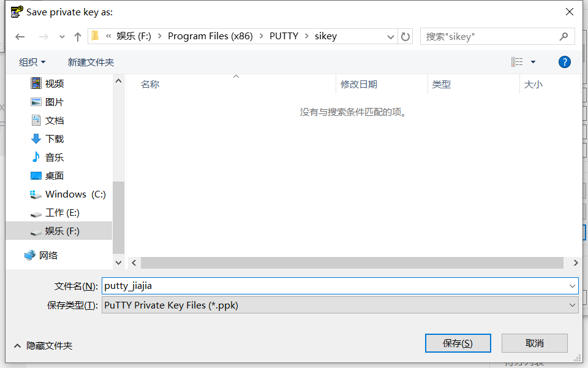The width and height of the screenshot is (588, 368).
Task: Open Help via the blue question mark icon
Action: click(x=564, y=61)
